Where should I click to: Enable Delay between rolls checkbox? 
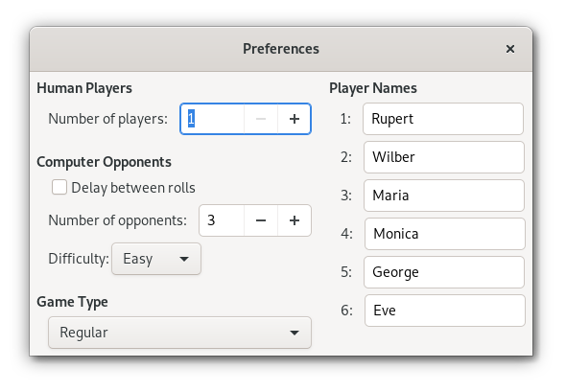59,188
